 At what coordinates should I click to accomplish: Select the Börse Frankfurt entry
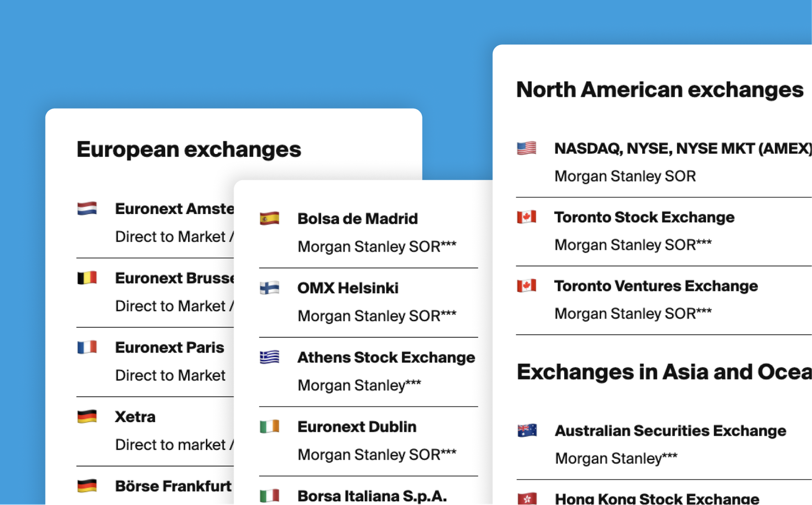coord(155,486)
